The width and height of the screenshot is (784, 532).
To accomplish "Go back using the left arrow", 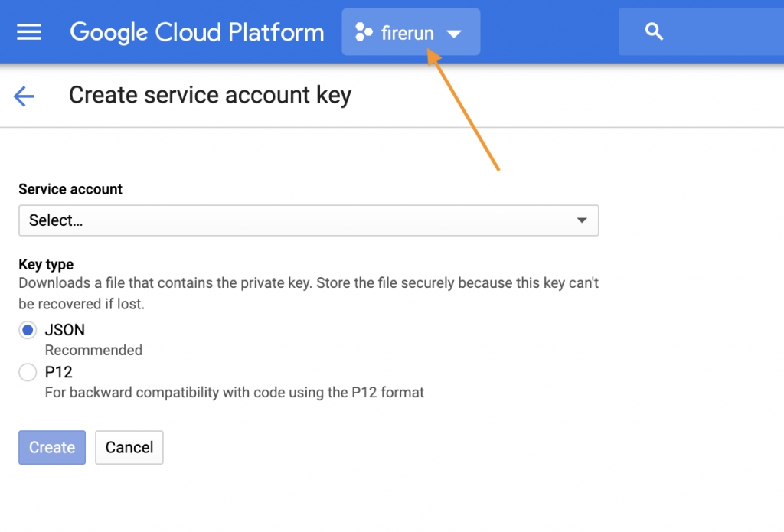I will [x=24, y=96].
